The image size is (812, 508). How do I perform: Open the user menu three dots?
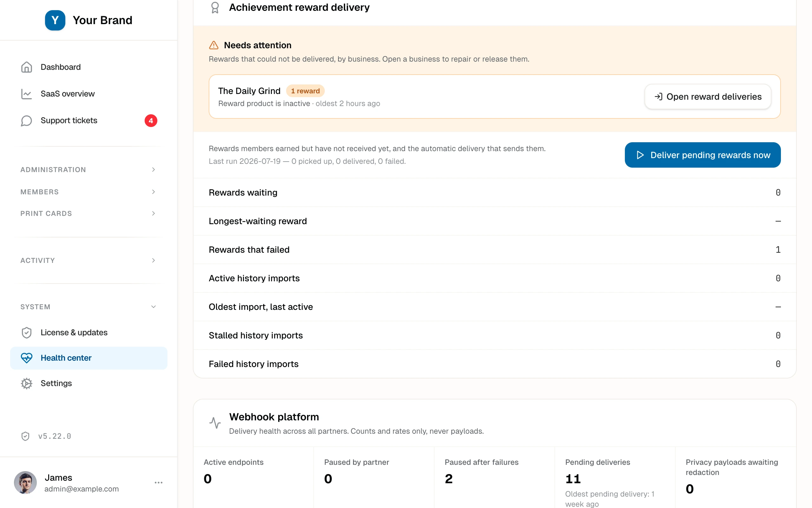click(158, 483)
